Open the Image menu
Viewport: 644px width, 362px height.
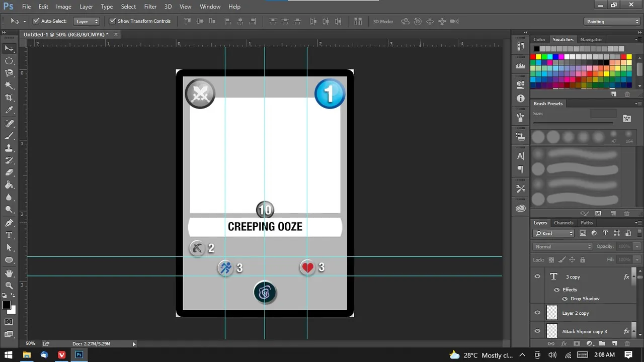point(63,7)
